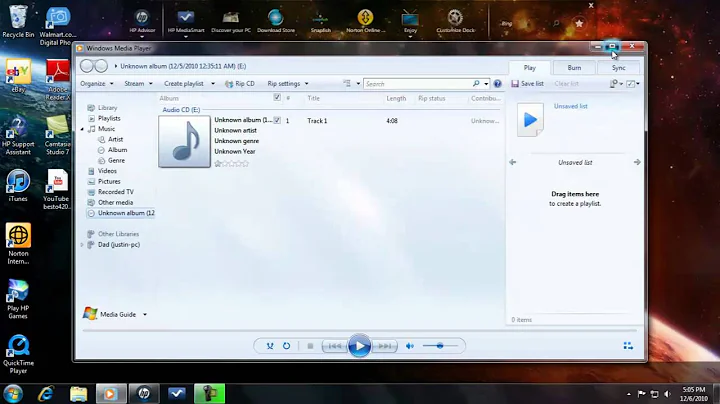This screenshot has width=720, height=404.
Task: Uncheck the Track 1 checkbox
Action: (277, 120)
